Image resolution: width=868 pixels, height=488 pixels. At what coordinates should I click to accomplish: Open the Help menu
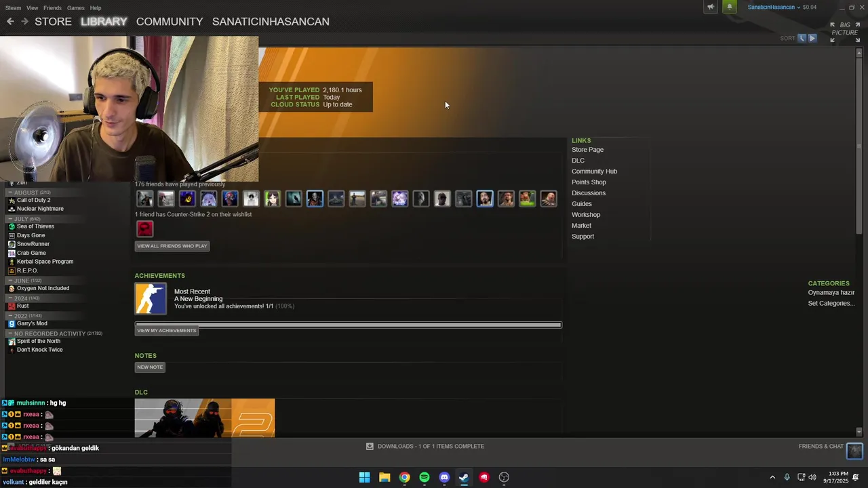[x=96, y=8]
